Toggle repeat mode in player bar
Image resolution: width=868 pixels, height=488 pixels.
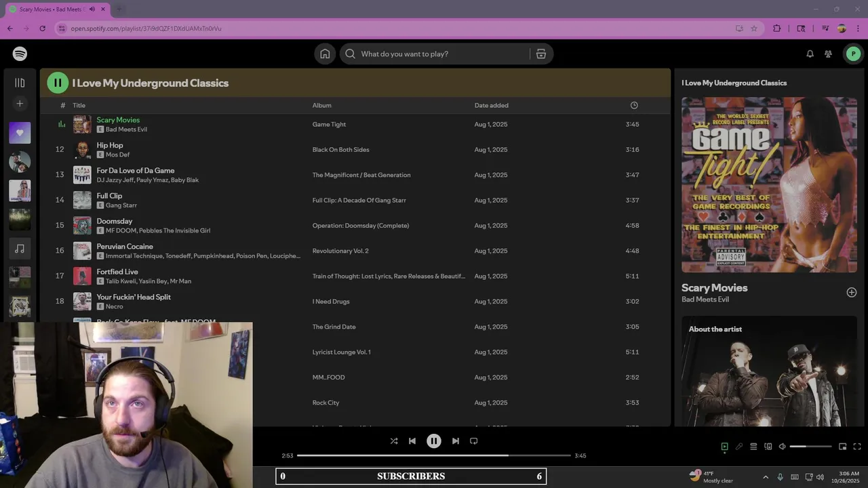click(x=474, y=441)
